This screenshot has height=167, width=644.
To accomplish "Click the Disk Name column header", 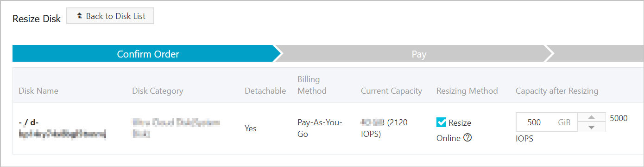I will [x=38, y=91].
